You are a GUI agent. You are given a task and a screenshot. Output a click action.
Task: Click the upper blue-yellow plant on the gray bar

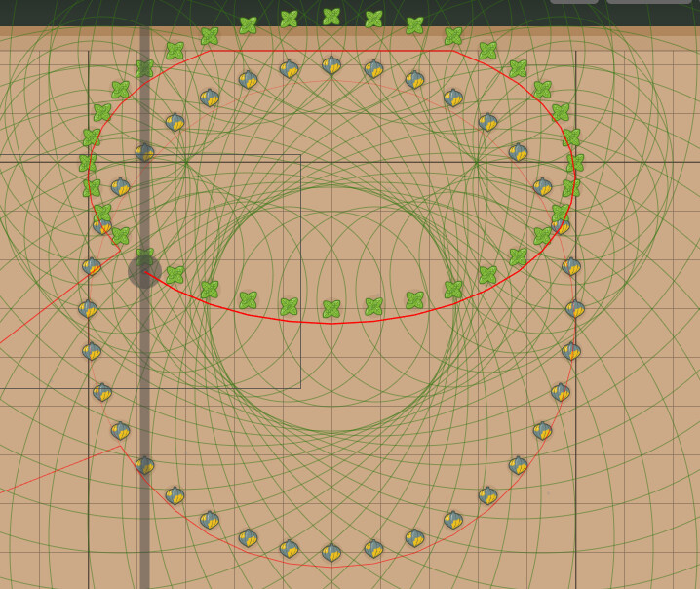tap(144, 152)
